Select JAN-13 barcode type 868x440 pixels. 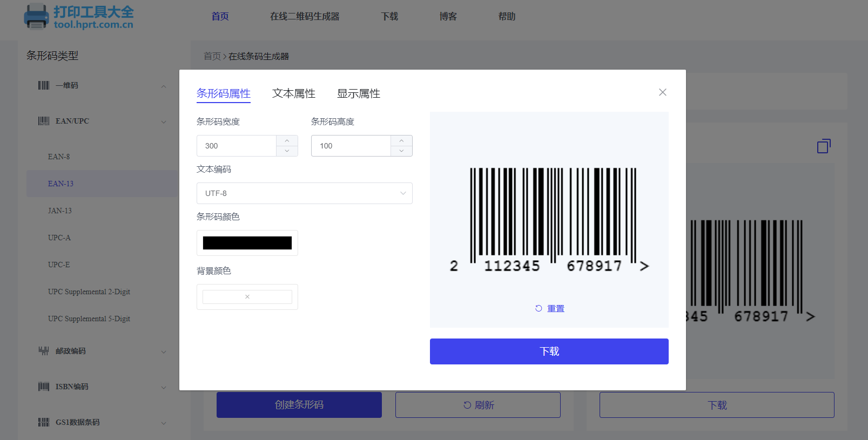click(60, 211)
